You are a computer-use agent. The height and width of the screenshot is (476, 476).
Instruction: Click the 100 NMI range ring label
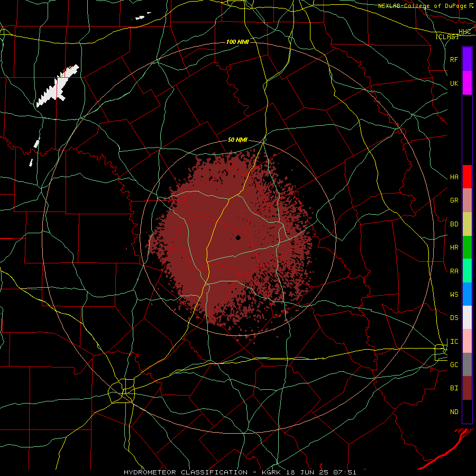(x=237, y=42)
